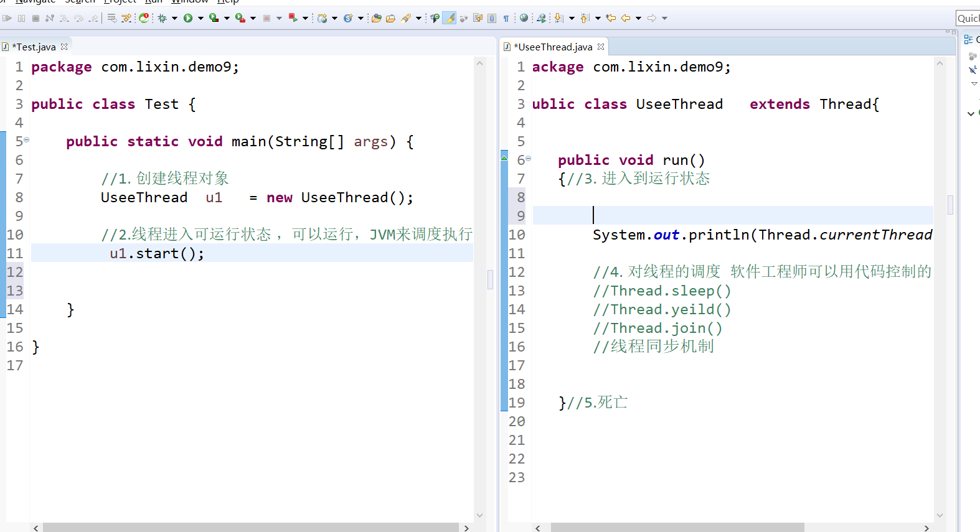This screenshot has height=532, width=980.
Task: Click the Open Task folder icon
Action: (x=390, y=18)
